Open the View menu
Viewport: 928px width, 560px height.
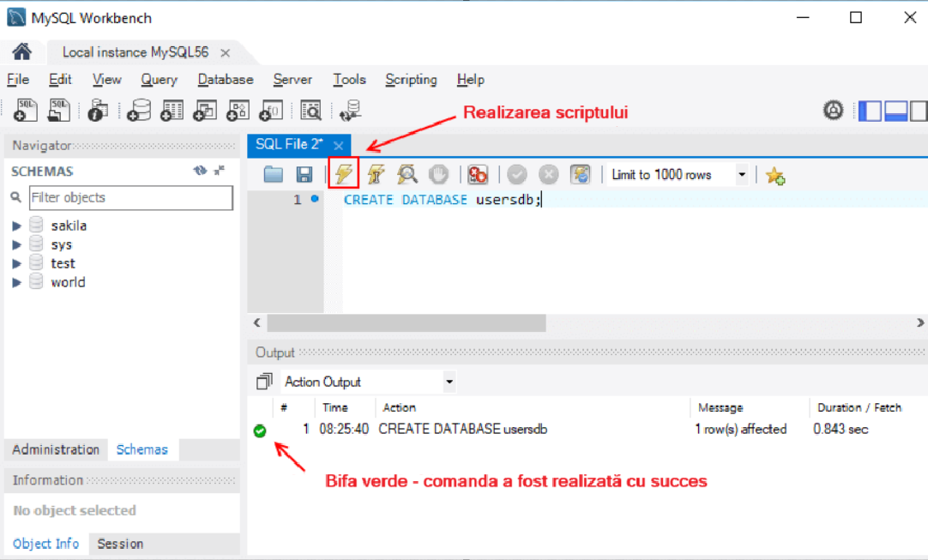point(106,79)
